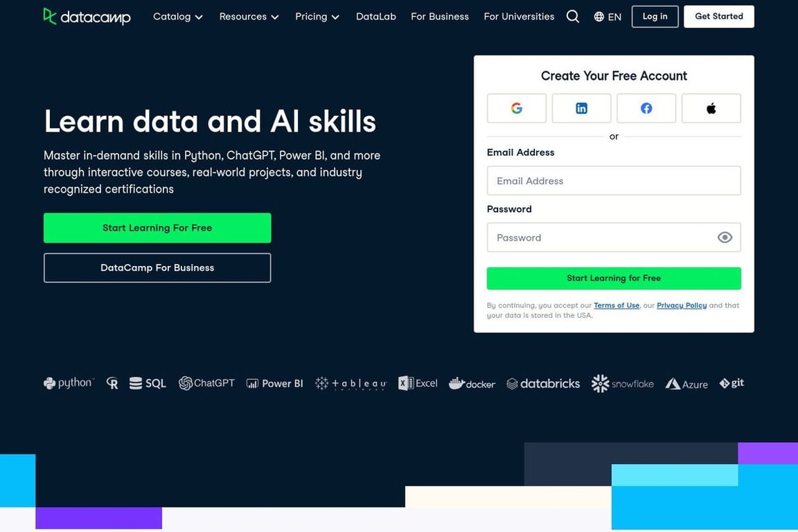Sign up with Apple icon button
Screen dimensions: 798x532
711,108
